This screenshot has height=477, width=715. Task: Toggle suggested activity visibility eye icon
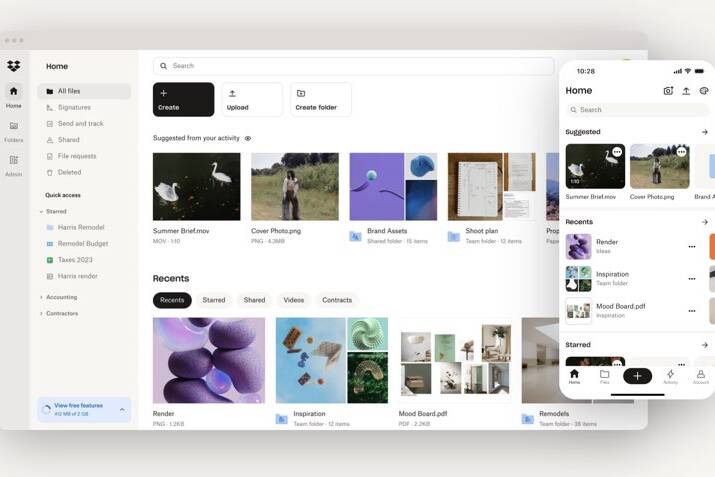(x=248, y=138)
